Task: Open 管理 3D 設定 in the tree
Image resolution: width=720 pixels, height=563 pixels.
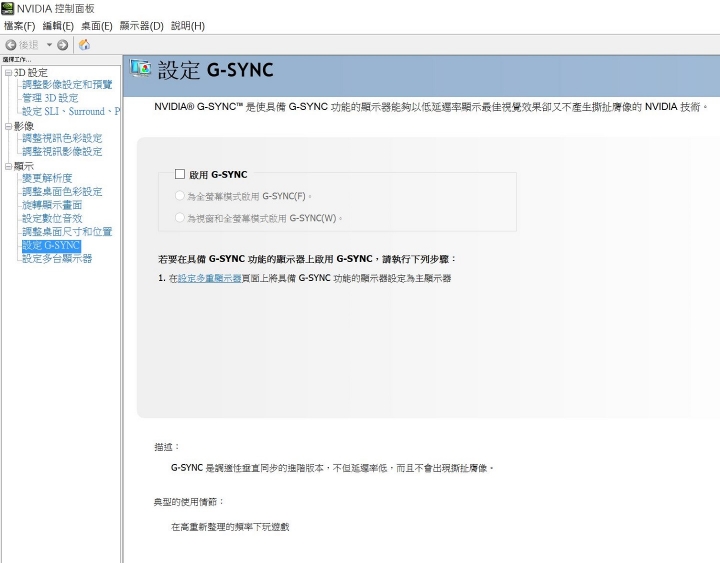Action: [50, 98]
